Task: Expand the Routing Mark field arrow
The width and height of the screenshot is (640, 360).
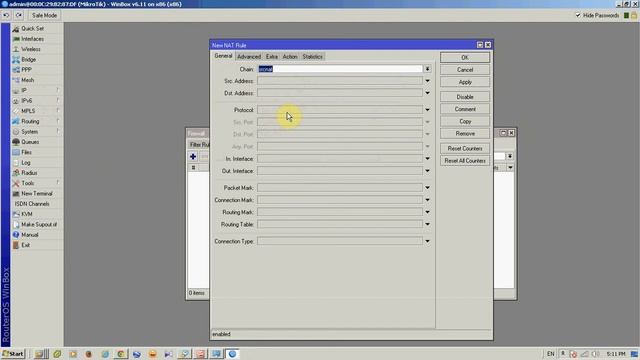Action: click(427, 212)
